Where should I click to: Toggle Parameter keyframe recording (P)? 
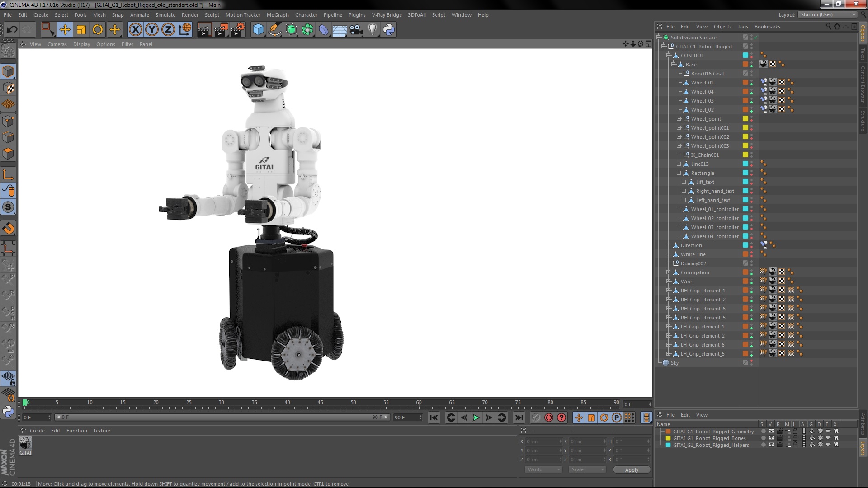click(617, 418)
